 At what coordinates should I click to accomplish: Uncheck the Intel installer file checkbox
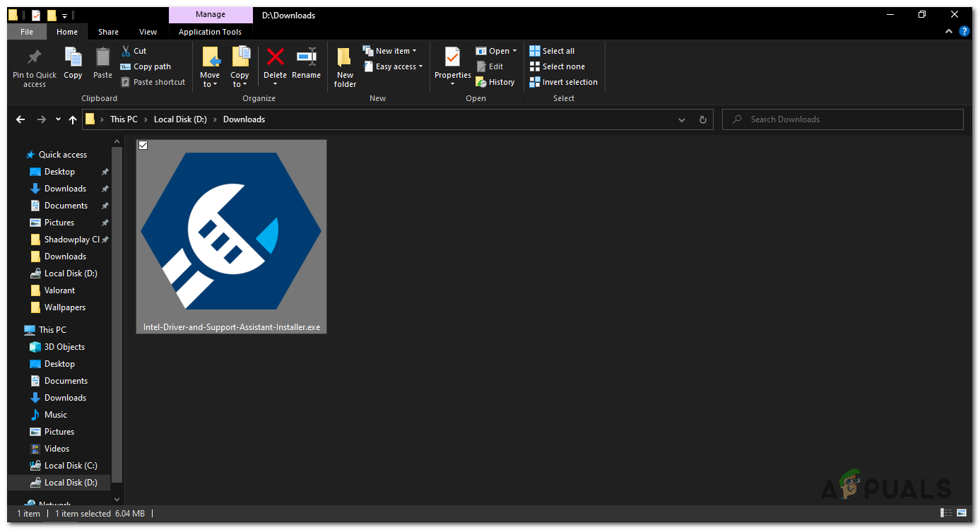(143, 145)
